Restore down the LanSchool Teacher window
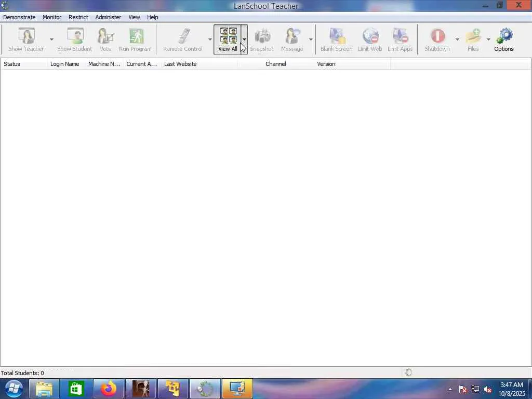 (500, 5)
